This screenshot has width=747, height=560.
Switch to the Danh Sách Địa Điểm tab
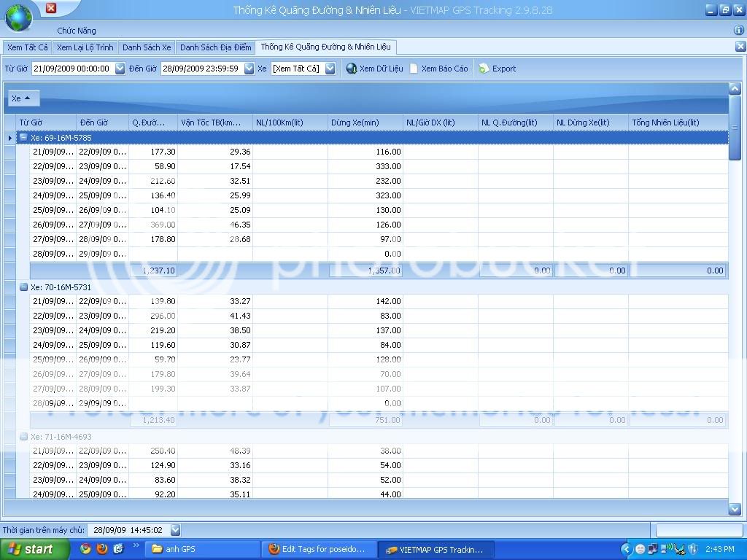tap(215, 47)
